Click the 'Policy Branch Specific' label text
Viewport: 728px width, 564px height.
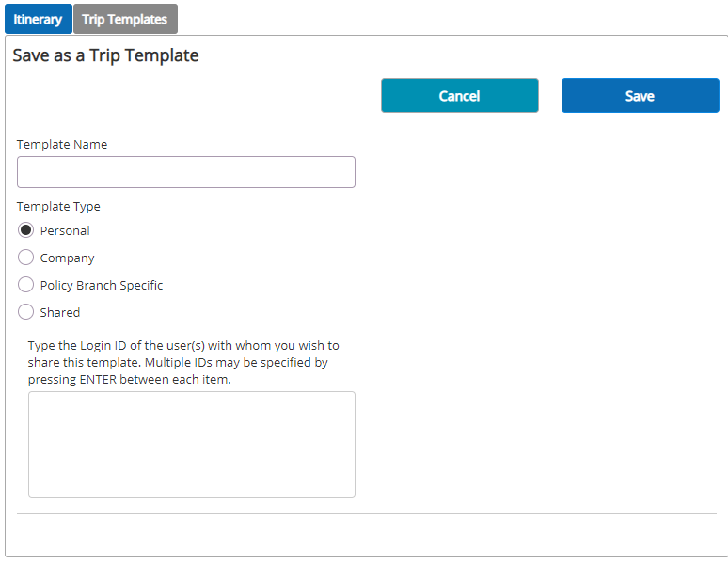pos(102,285)
